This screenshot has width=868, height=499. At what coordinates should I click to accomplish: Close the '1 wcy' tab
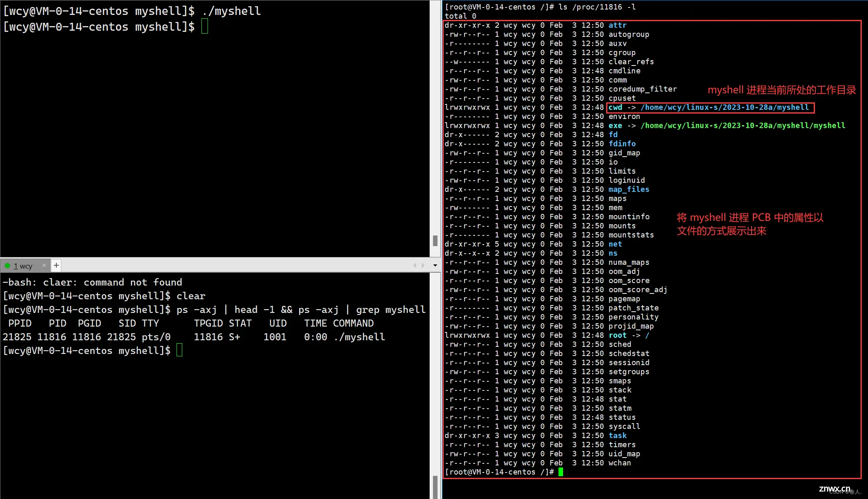tap(44, 265)
